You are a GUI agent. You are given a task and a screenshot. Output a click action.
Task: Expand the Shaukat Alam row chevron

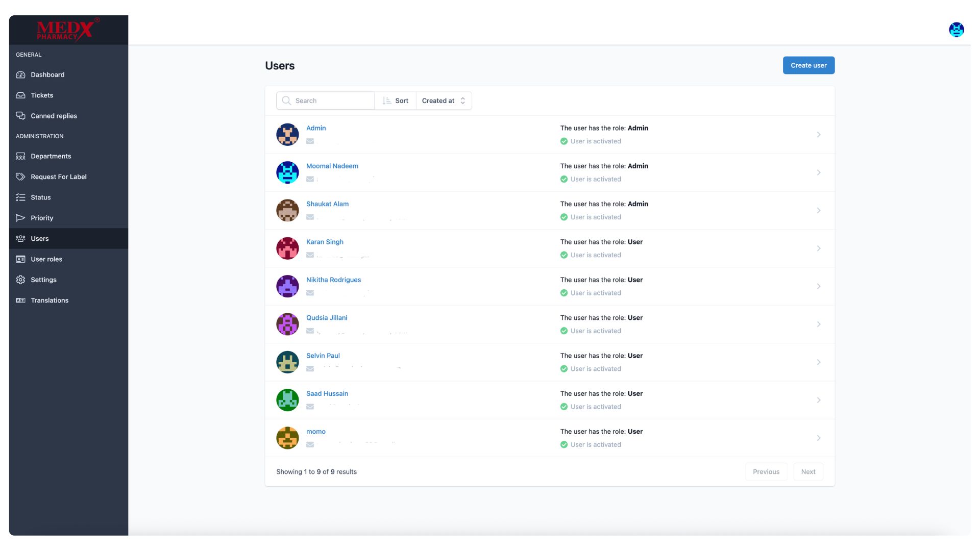[x=818, y=210]
